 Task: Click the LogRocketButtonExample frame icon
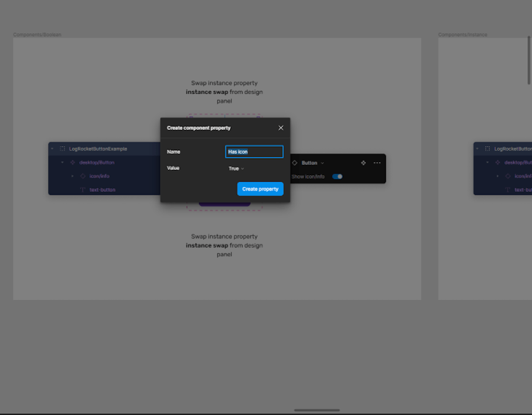62,148
